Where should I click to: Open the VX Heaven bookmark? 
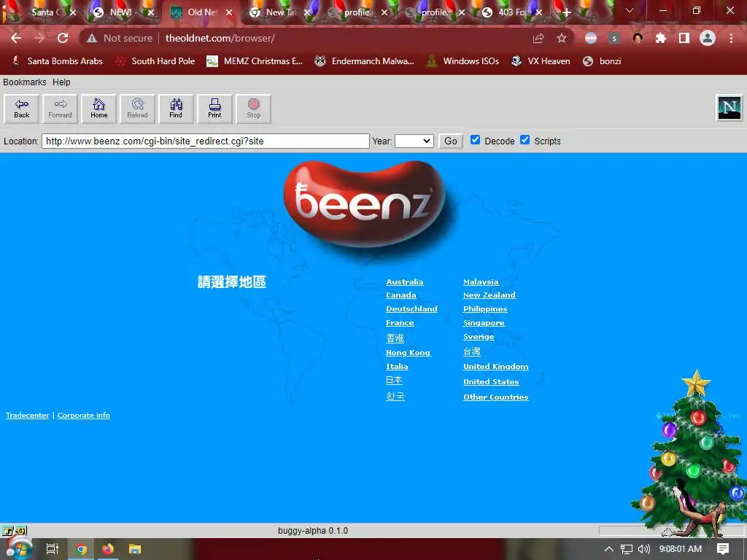541,61
